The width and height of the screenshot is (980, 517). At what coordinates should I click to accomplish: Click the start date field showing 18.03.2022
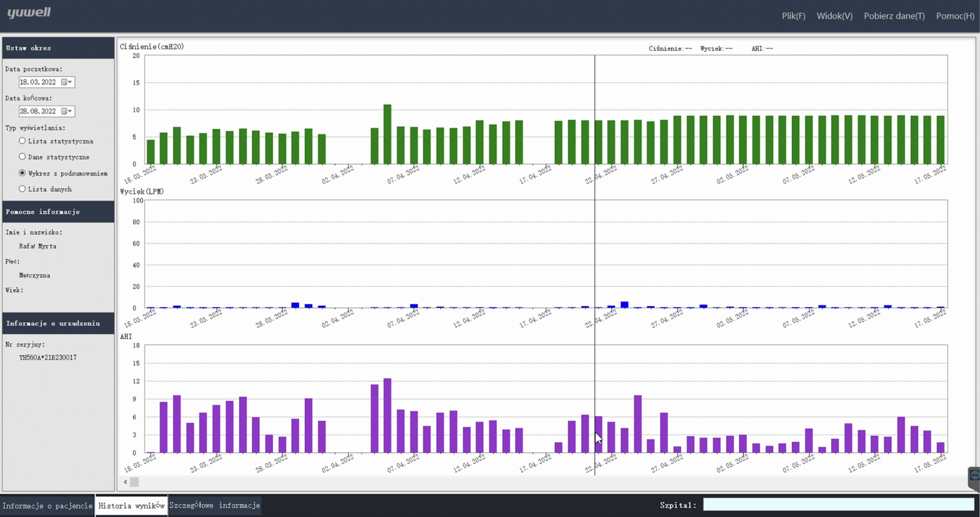(x=38, y=82)
